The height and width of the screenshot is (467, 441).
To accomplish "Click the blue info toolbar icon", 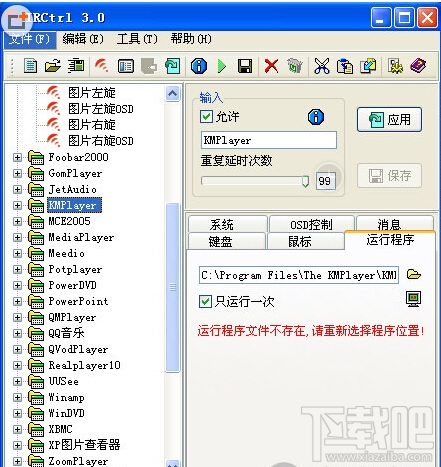I will [199, 66].
